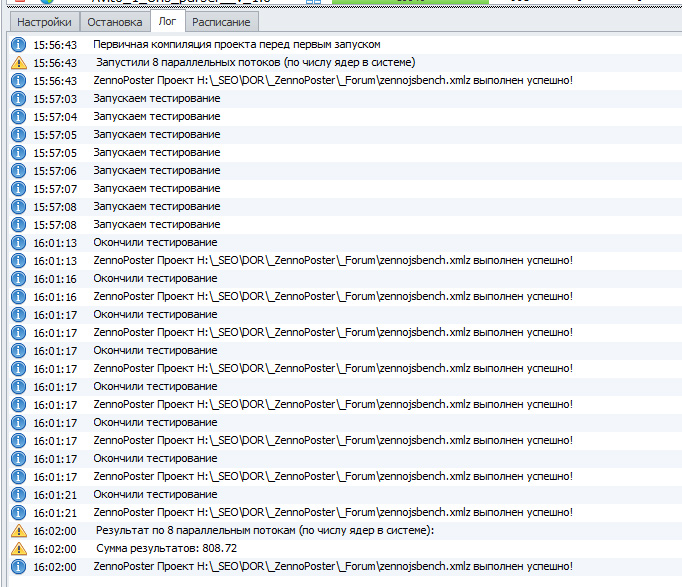
Task: Click the timestamp 15:57:03
Action: [x=55, y=99]
